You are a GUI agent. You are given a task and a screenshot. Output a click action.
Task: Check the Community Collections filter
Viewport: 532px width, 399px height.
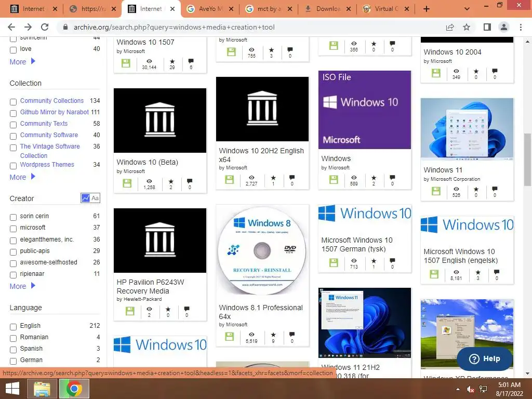pos(13,102)
